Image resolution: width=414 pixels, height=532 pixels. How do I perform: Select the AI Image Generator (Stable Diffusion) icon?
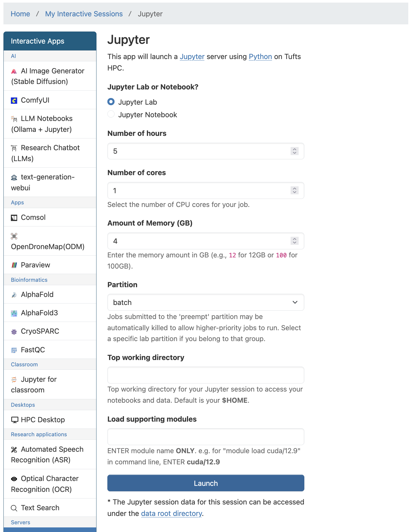[14, 71]
